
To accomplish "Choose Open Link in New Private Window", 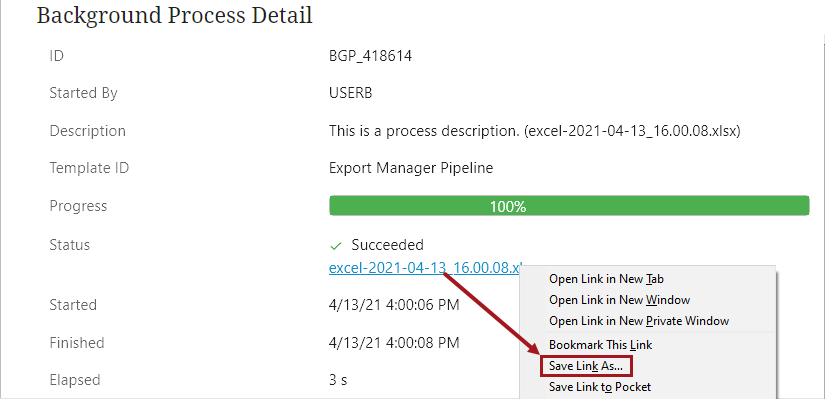I will (x=639, y=321).
